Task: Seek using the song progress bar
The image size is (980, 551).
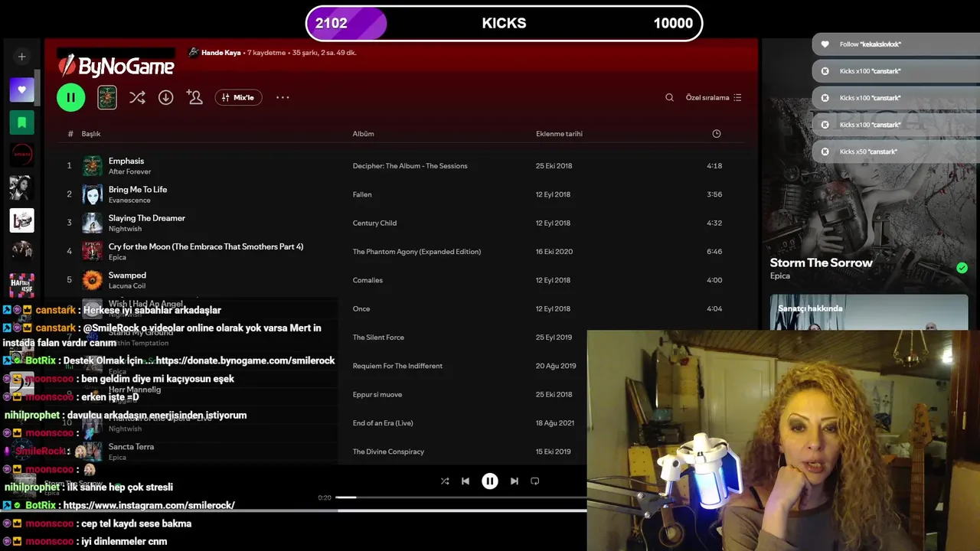Action: [461, 497]
